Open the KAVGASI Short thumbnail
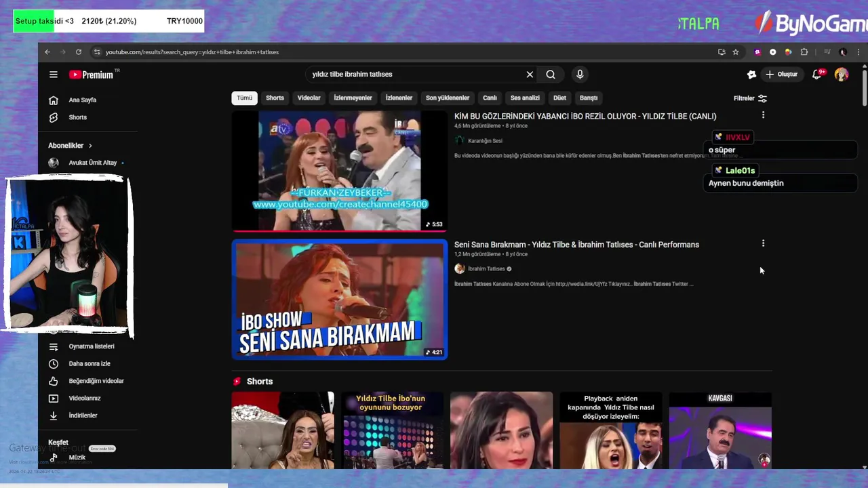The height and width of the screenshot is (488, 868). coord(720,430)
